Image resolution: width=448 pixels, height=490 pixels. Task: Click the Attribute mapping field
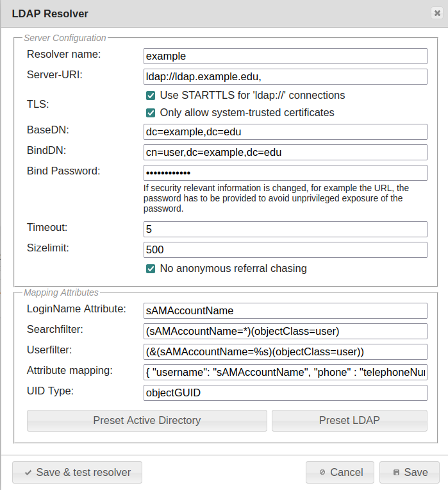(x=285, y=373)
